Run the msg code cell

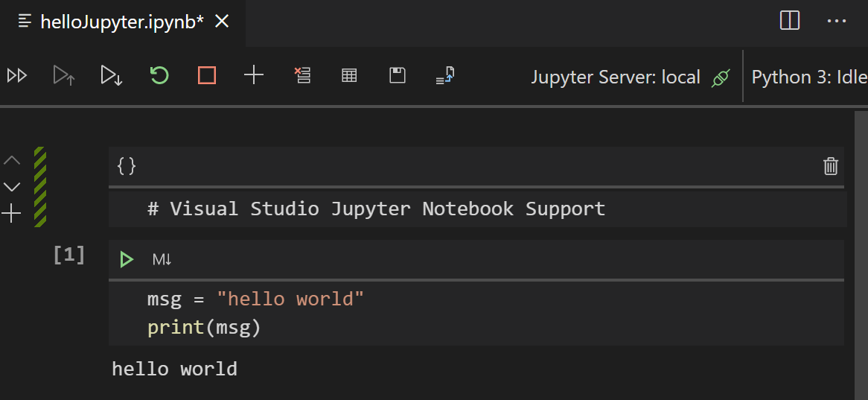(127, 259)
